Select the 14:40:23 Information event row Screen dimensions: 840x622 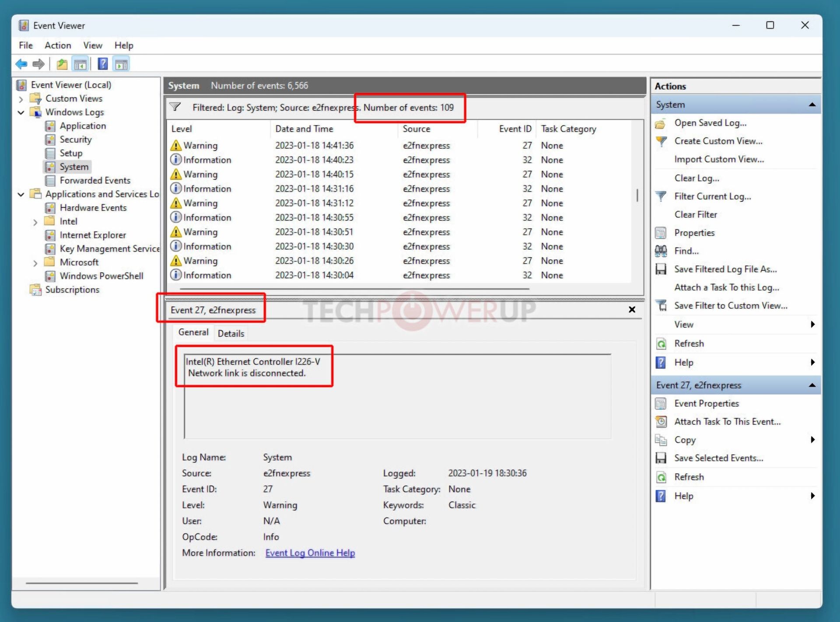[314, 160]
